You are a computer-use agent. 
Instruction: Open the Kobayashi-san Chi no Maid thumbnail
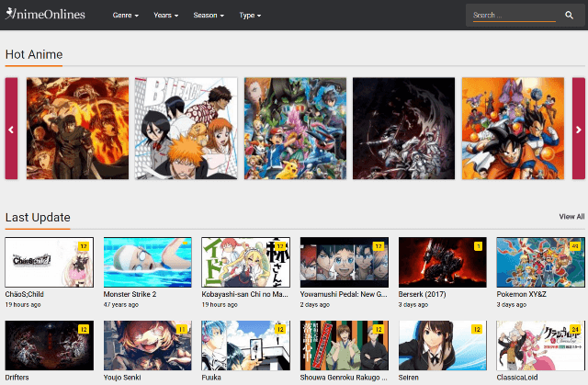tap(245, 262)
